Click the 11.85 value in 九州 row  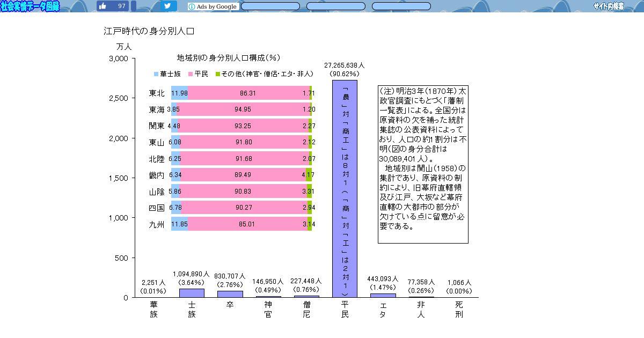pos(179,225)
